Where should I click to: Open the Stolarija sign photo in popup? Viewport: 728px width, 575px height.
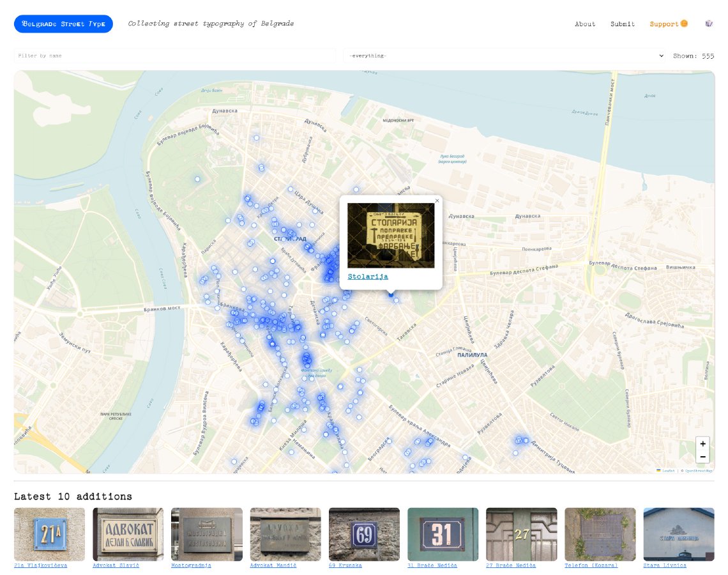(391, 236)
